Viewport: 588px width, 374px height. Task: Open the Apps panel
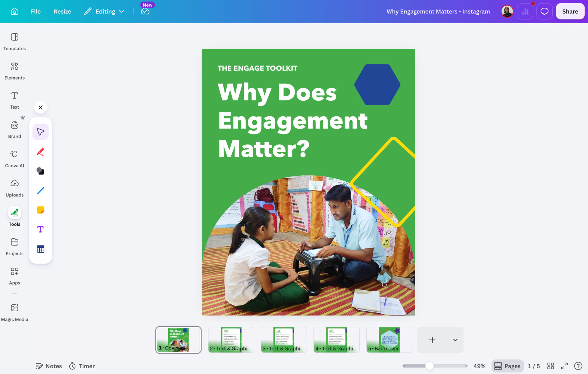pyautogui.click(x=15, y=276)
